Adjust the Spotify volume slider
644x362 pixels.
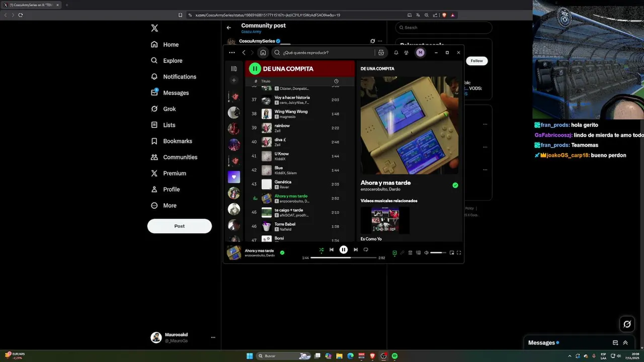point(438,252)
